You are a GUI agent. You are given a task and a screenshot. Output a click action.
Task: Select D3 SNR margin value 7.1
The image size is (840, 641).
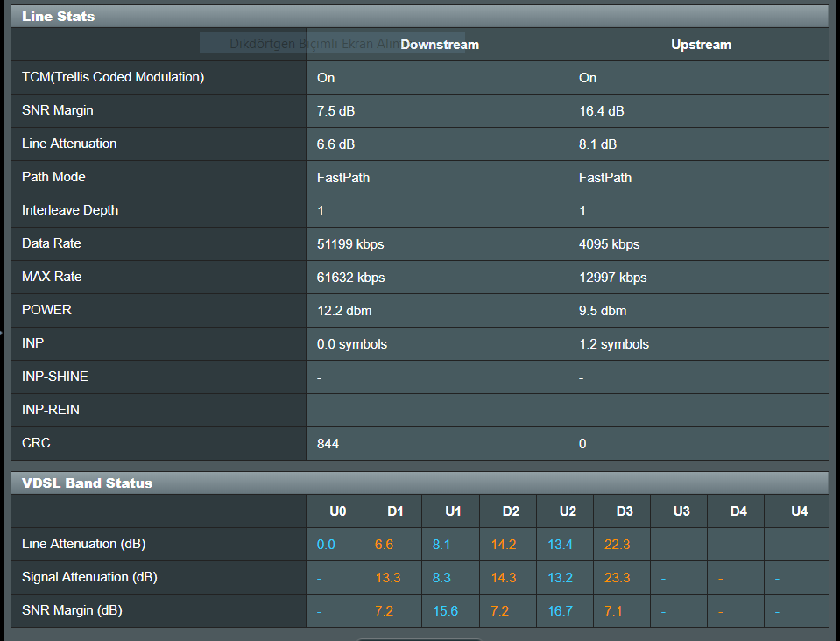[x=613, y=611]
